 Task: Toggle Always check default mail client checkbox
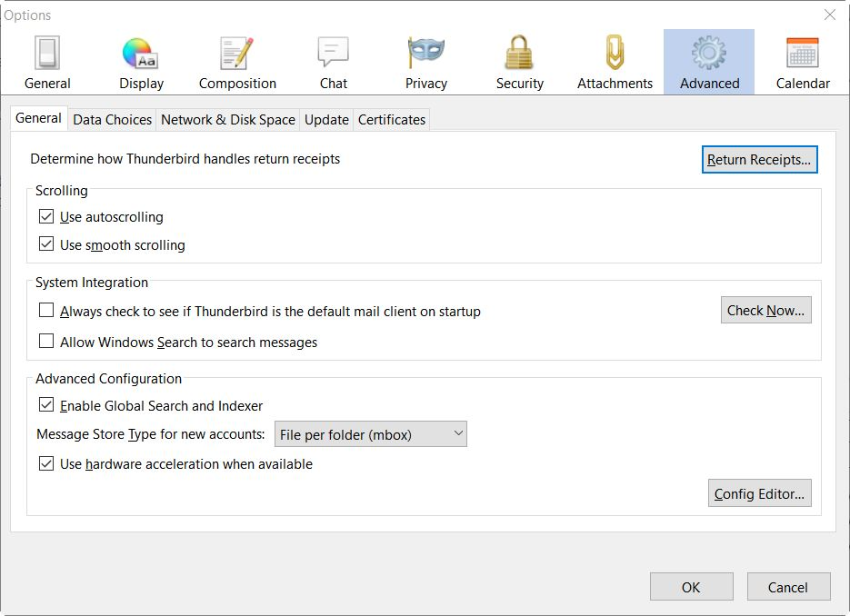(46, 311)
